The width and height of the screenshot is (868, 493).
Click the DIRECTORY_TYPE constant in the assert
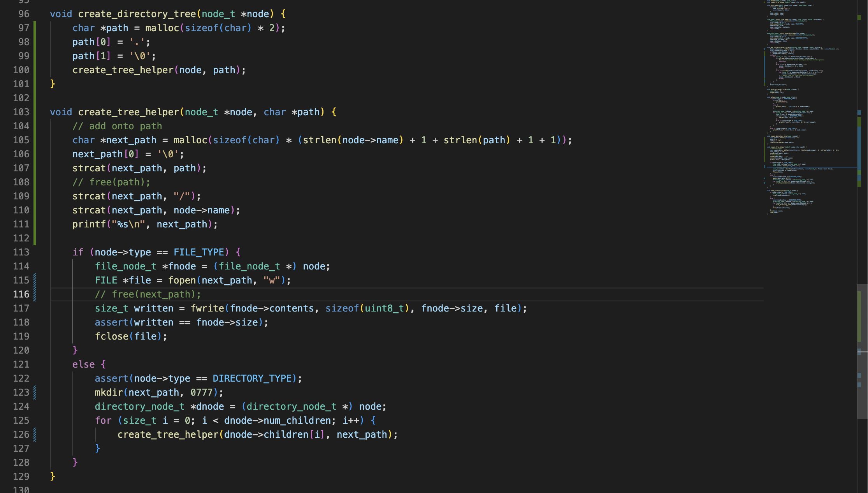252,379
